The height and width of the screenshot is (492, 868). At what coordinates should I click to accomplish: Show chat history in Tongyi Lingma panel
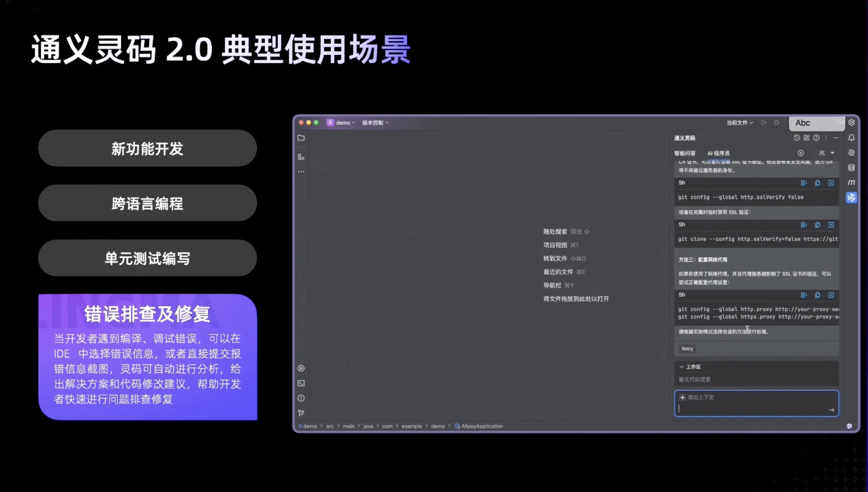coord(796,138)
